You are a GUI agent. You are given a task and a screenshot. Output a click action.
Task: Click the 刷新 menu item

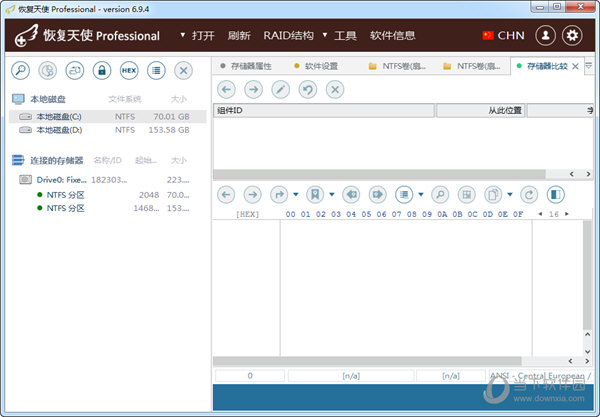[239, 36]
